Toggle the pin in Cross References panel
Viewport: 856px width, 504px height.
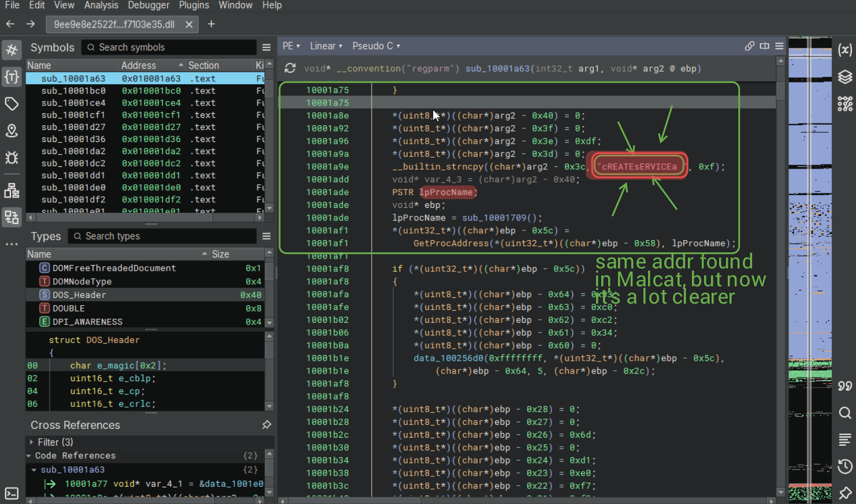[x=266, y=425]
